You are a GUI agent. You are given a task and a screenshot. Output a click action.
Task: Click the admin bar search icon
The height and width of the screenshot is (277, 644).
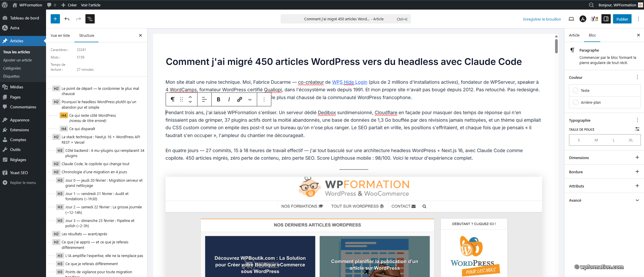click(x=591, y=5)
